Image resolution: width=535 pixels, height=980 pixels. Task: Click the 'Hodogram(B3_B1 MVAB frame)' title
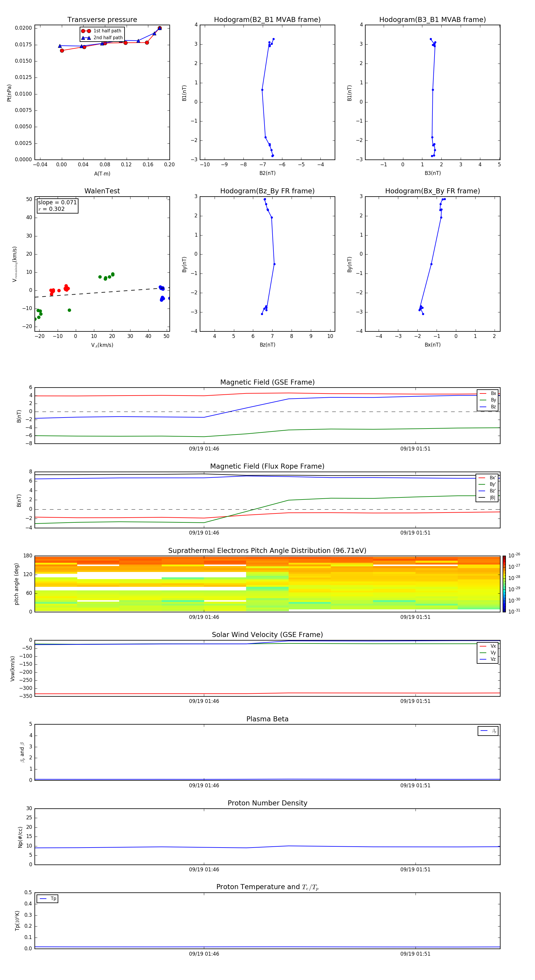tap(432, 19)
